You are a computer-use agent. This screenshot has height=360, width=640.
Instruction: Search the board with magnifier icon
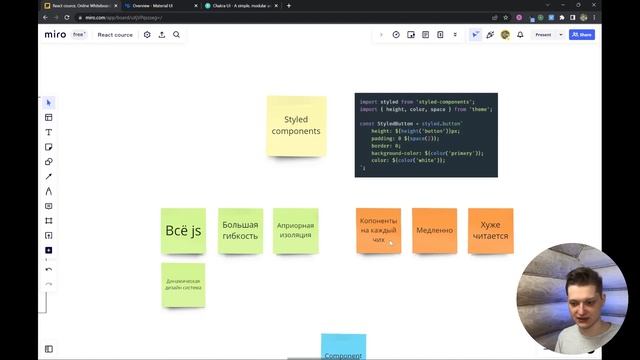pyautogui.click(x=176, y=35)
